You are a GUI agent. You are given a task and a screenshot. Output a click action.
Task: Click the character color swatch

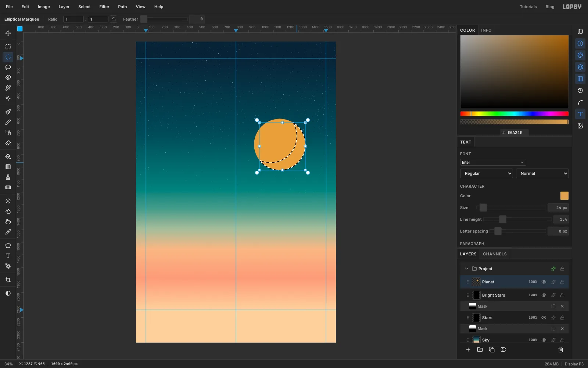point(564,196)
